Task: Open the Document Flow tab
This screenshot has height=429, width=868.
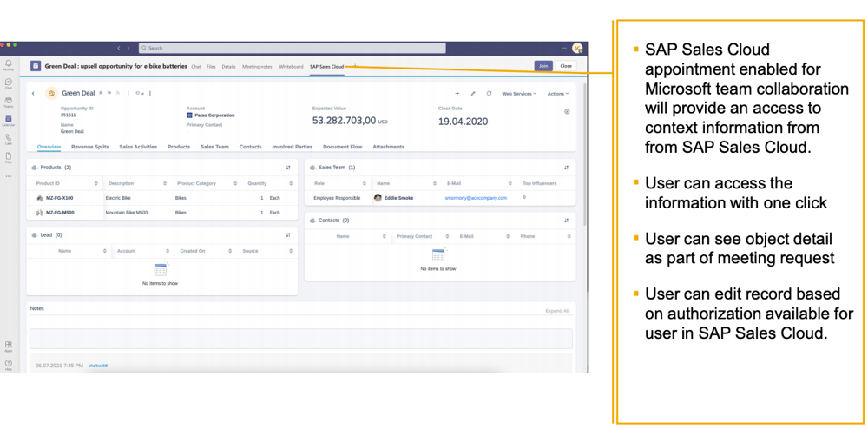Action: click(343, 147)
